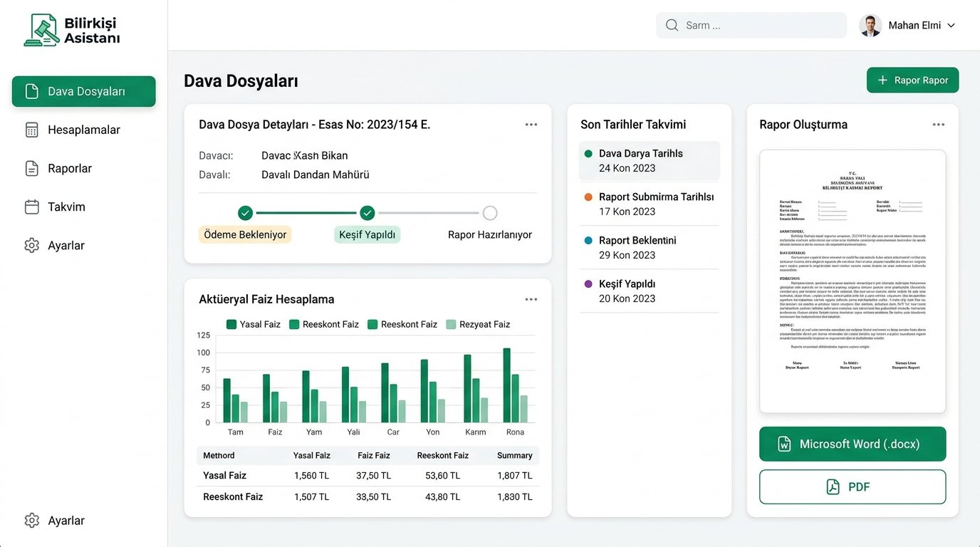Viewport: 980px width, 547px height.
Task: Click the Rapor Rapor button
Action: [x=912, y=80]
